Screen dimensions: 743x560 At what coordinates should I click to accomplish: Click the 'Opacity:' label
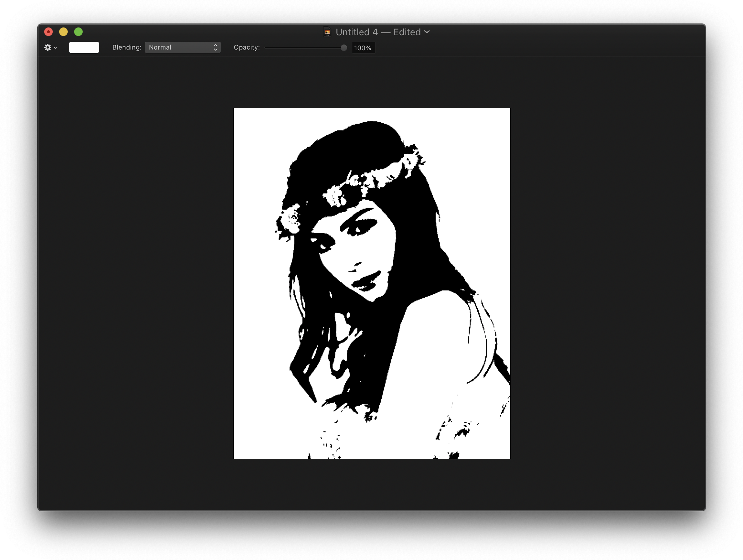point(247,47)
